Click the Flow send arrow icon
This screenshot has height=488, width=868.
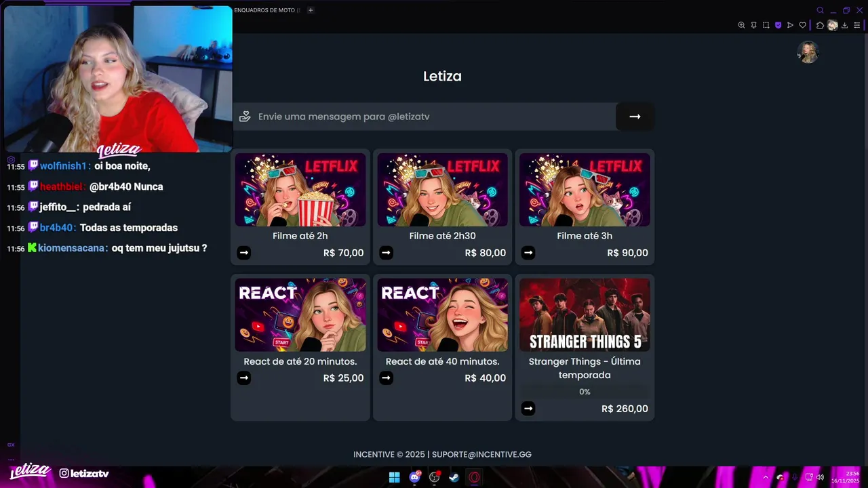point(790,25)
